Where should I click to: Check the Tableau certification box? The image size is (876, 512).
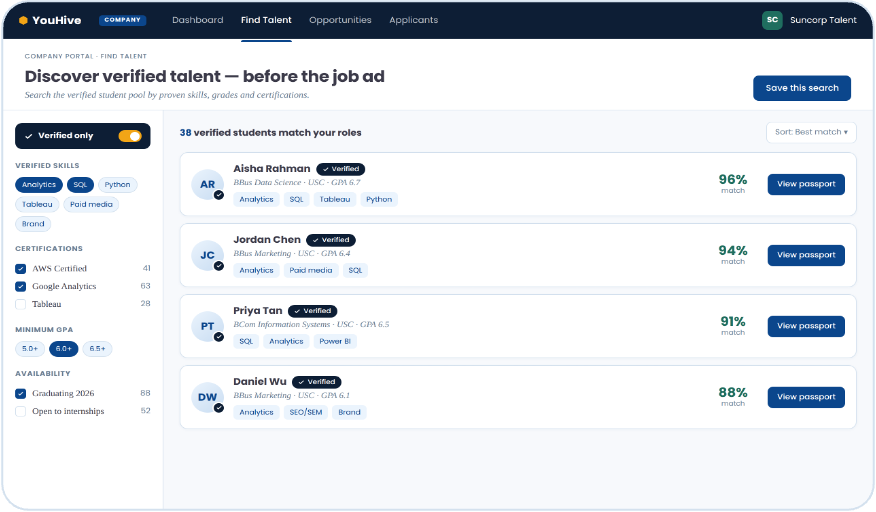[21, 305]
